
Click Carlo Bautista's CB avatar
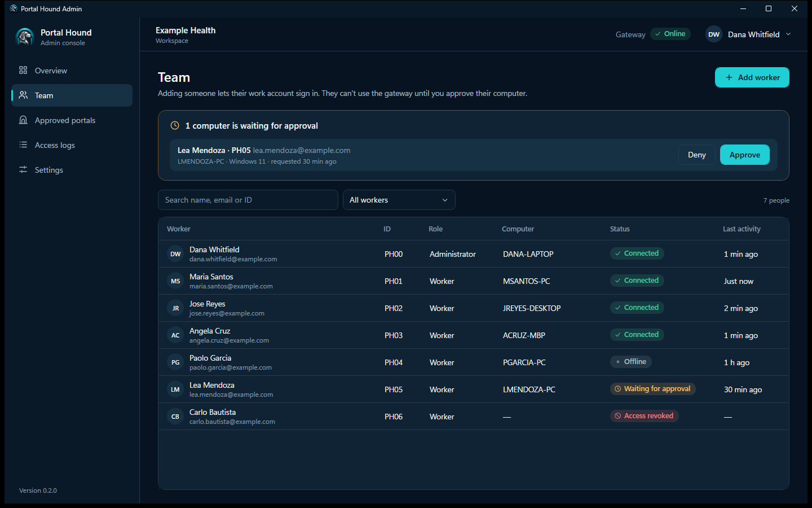[175, 417]
